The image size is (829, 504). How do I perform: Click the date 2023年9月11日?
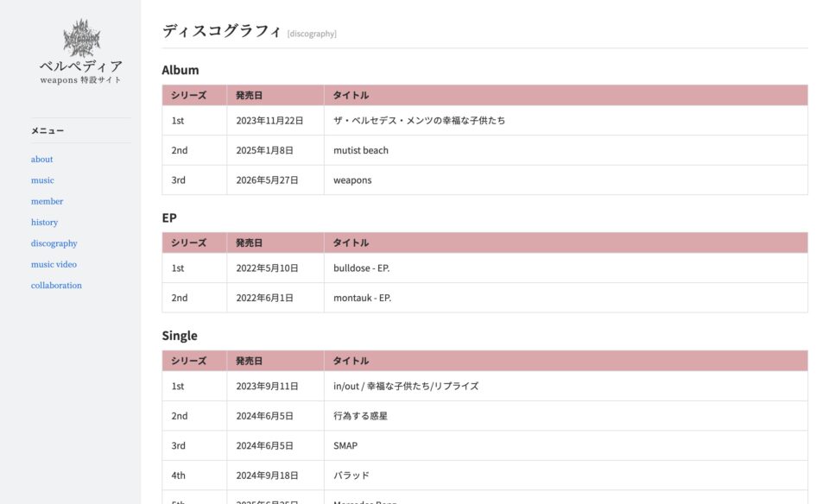point(267,386)
